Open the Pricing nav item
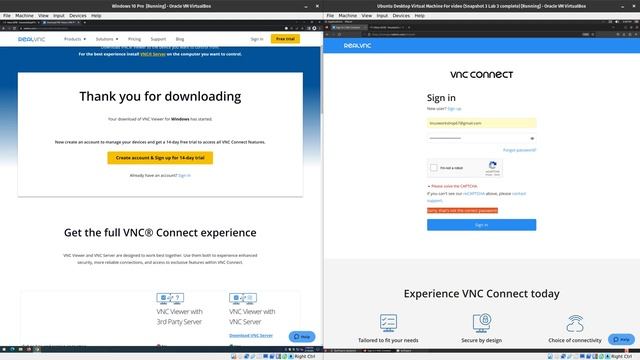Screen dimensions: 640x360 pyautogui.click(x=134, y=39)
